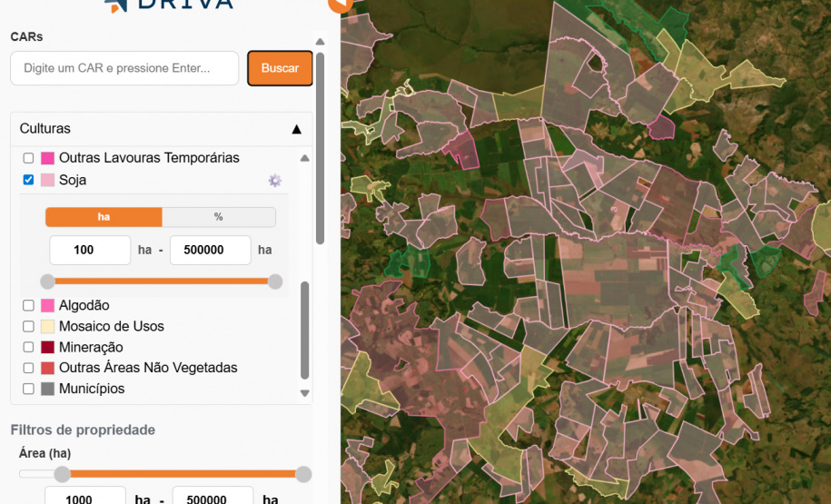Click the Buscar button
This screenshot has height=504, width=831.
point(280,68)
